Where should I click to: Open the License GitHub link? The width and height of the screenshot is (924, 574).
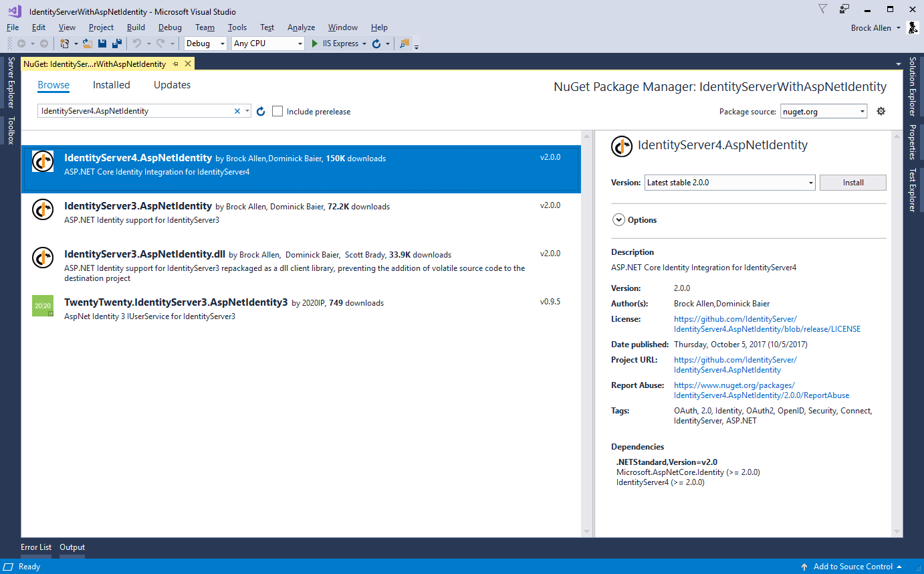pyautogui.click(x=767, y=324)
